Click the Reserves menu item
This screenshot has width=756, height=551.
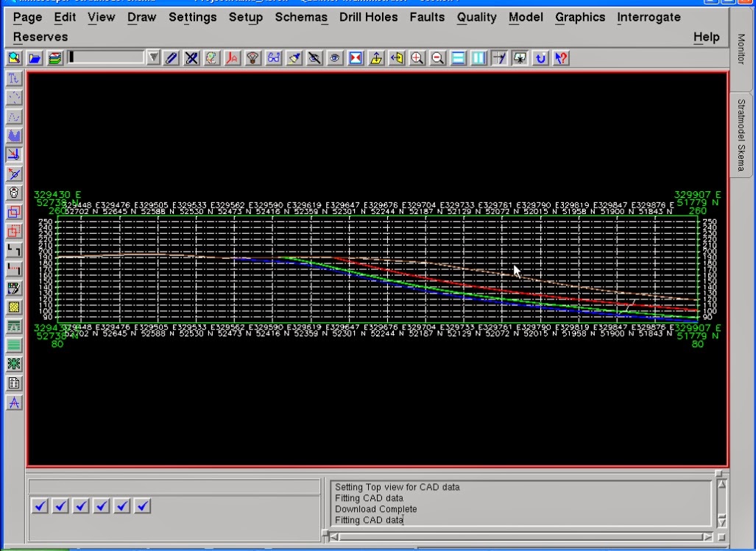(x=40, y=36)
